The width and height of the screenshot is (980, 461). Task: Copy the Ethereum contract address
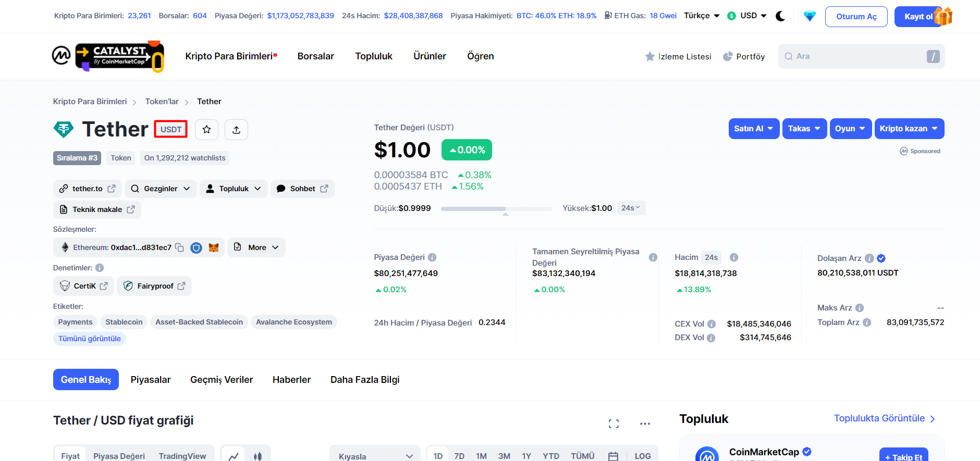pyautogui.click(x=179, y=247)
